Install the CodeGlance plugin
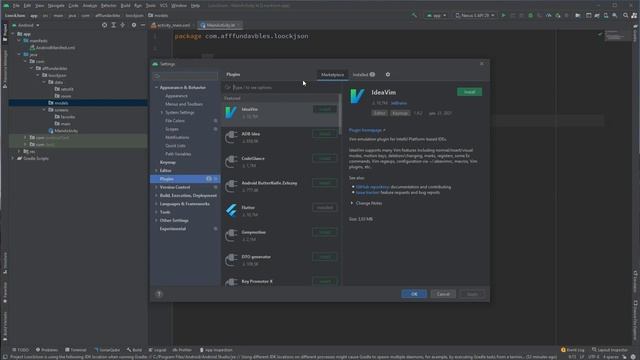640x360 pixels. tap(325, 158)
